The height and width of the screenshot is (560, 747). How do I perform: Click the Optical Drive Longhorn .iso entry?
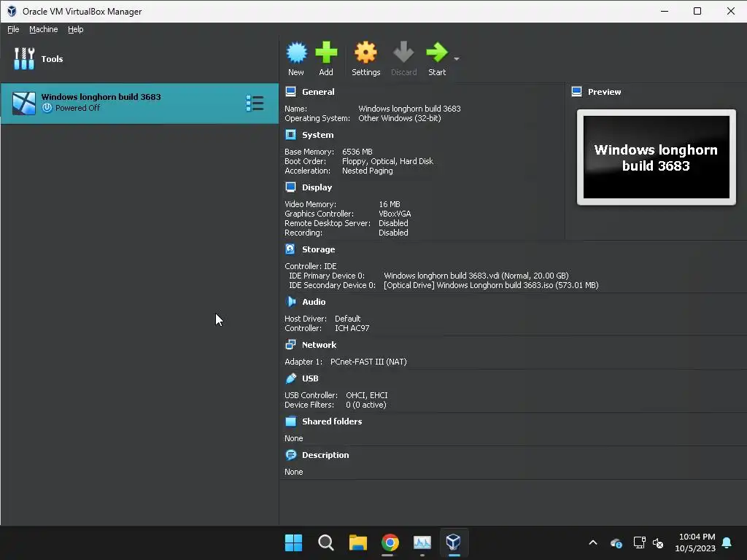click(x=491, y=285)
